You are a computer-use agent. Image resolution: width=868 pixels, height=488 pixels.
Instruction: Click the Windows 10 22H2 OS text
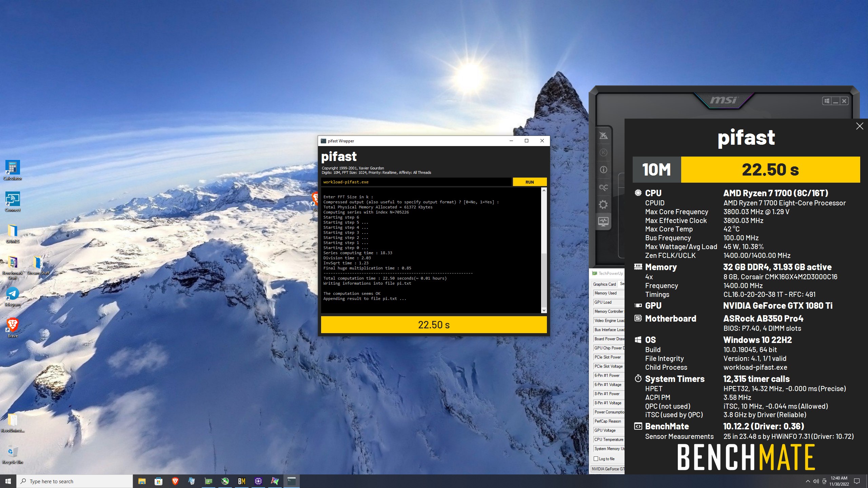pyautogui.click(x=757, y=340)
